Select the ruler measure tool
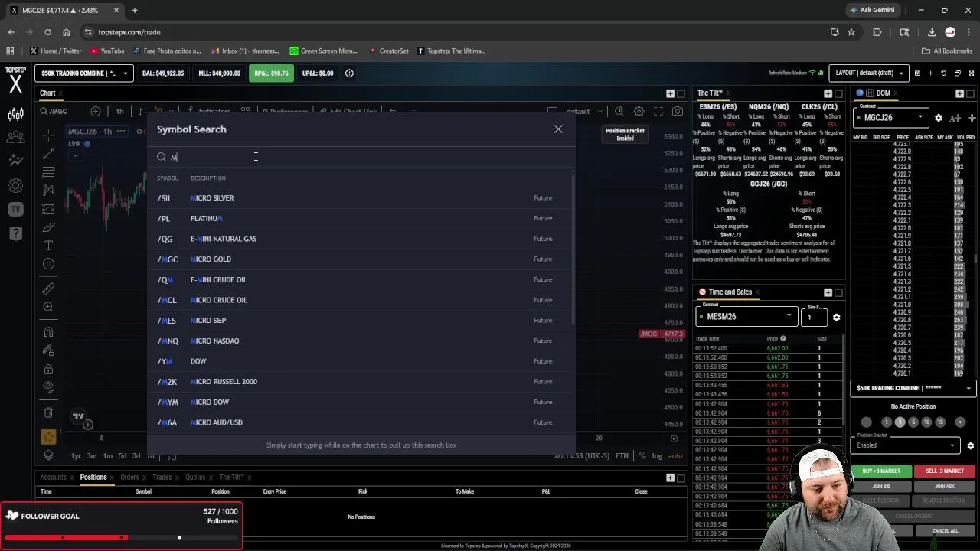The height and width of the screenshot is (551, 980). coord(48,289)
